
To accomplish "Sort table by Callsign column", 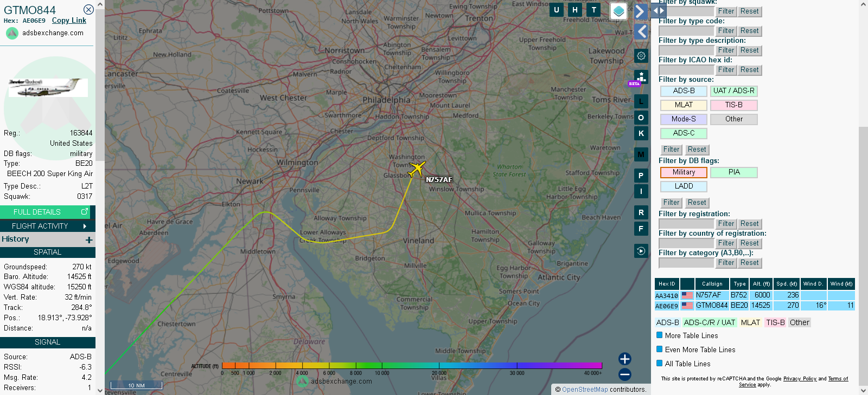I will [712, 284].
